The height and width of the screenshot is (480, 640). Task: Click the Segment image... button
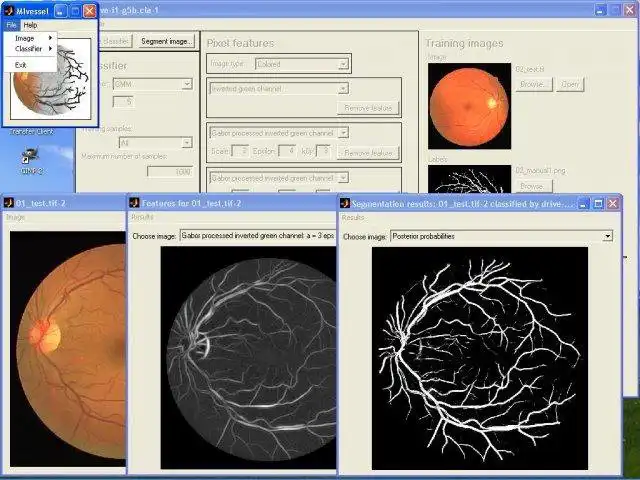click(166, 41)
